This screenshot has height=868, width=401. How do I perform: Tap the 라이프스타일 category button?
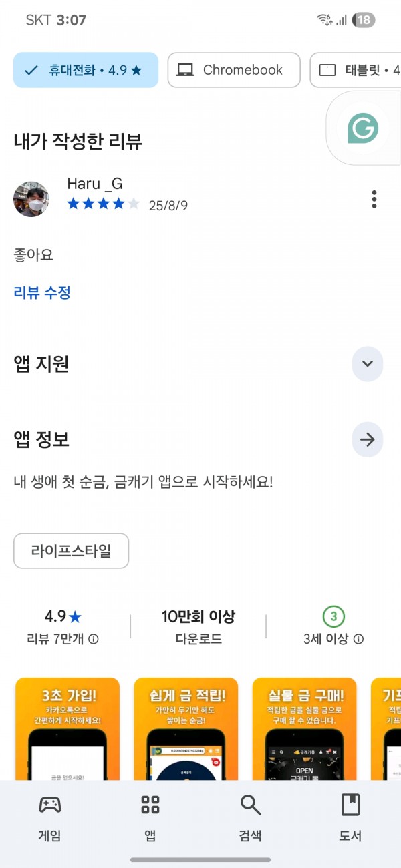click(x=71, y=551)
